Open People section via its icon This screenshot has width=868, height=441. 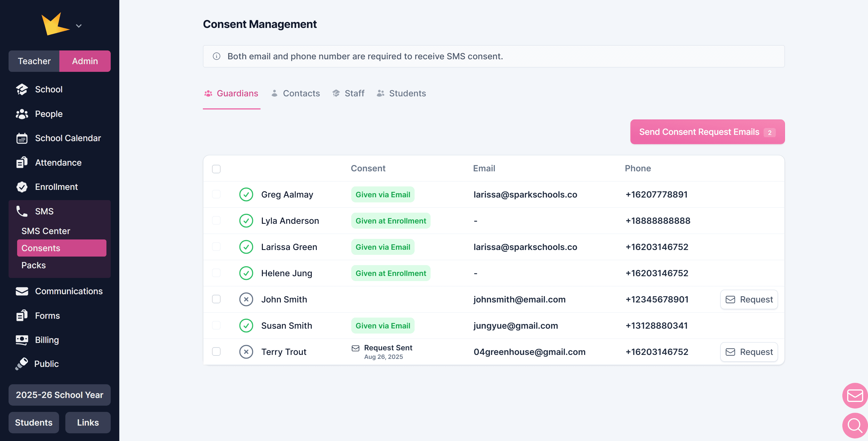(22, 114)
